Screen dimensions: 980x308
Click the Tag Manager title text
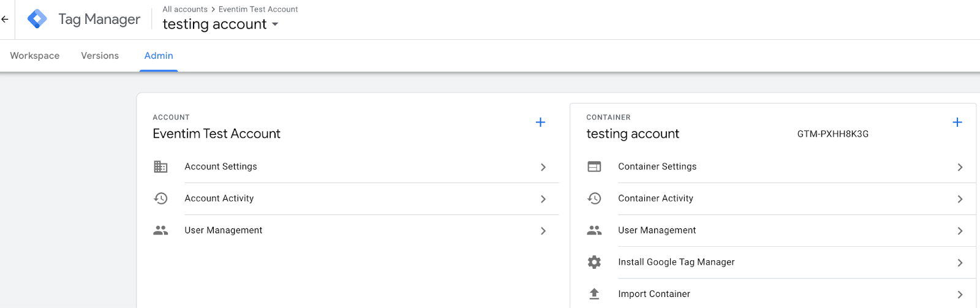tap(99, 20)
